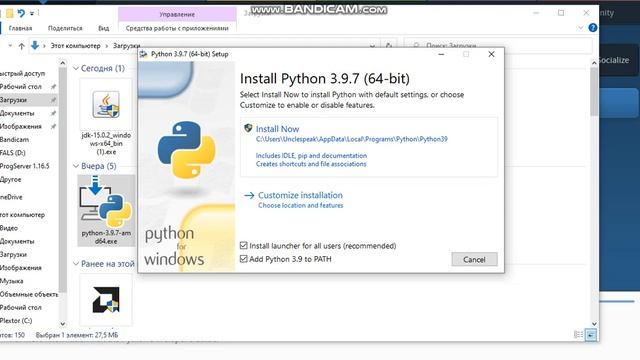
Task: Expand the Explorer ribbon chevron
Action: pos(581,28)
